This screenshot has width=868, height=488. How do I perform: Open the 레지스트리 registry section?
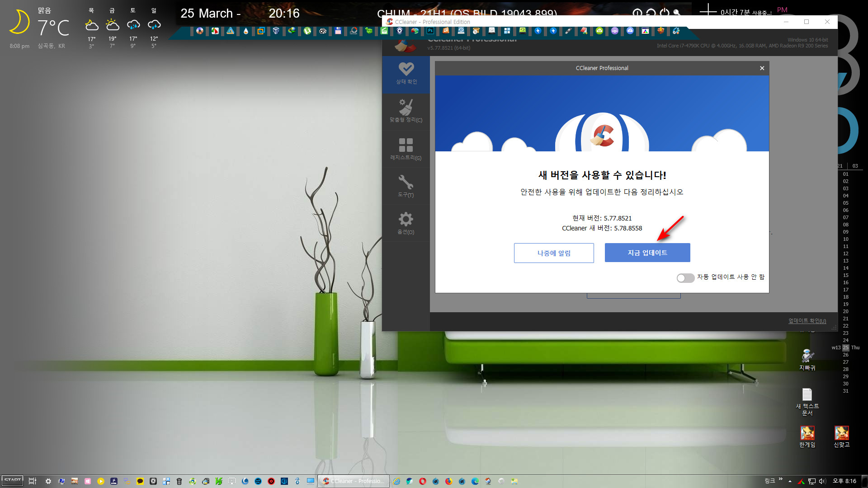(406, 149)
